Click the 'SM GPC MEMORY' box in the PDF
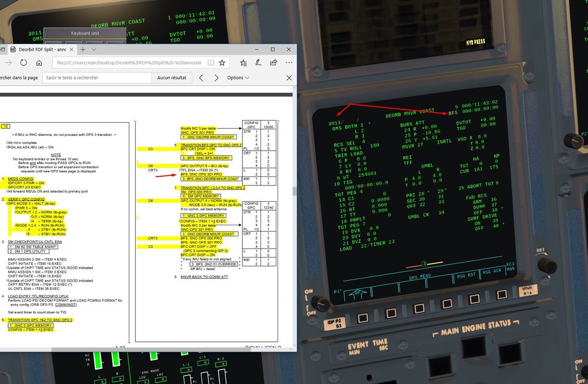This screenshot has width=588, height=384. (201, 196)
